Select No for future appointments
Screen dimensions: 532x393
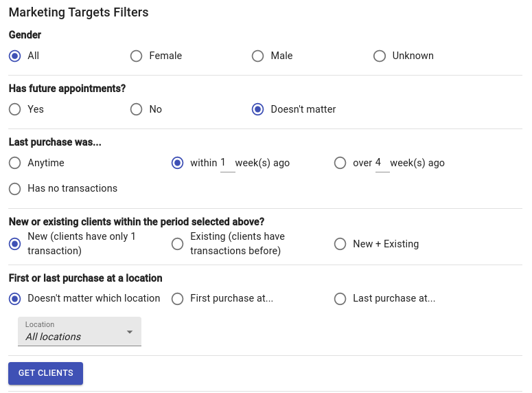click(136, 109)
